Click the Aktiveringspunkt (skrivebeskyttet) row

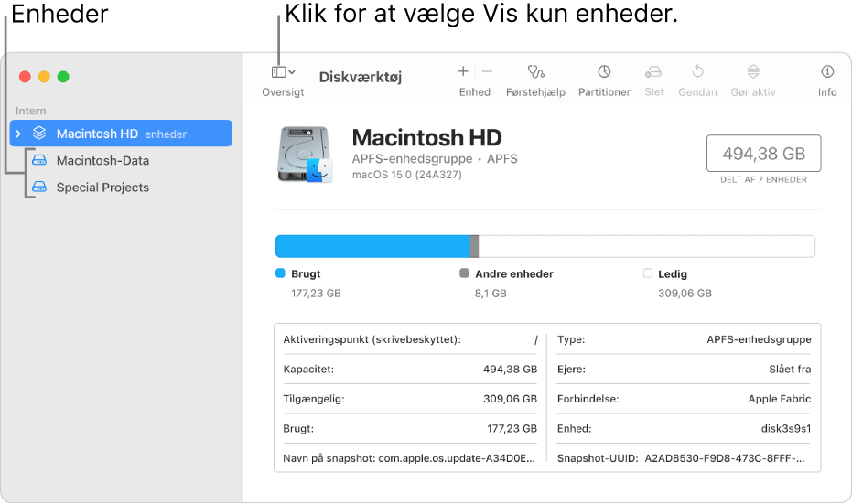pos(410,339)
